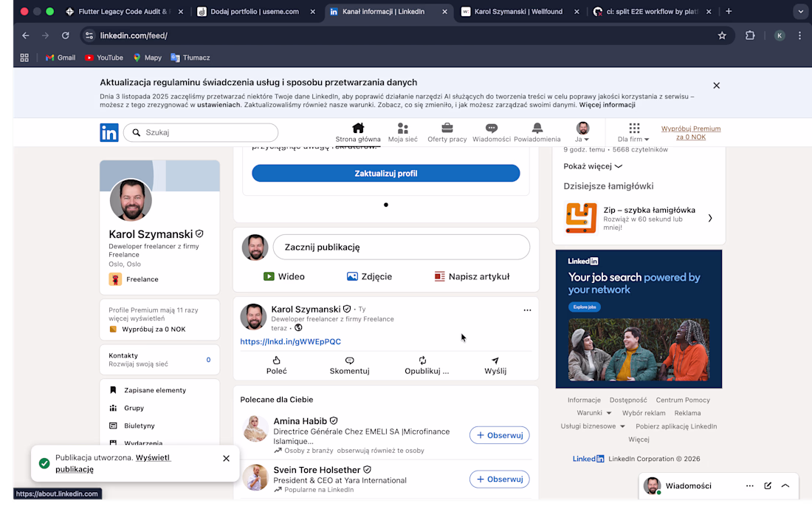This screenshot has width=812, height=515.
Task: Dismiss the Publikacja utworzona notification
Action: (x=226, y=458)
